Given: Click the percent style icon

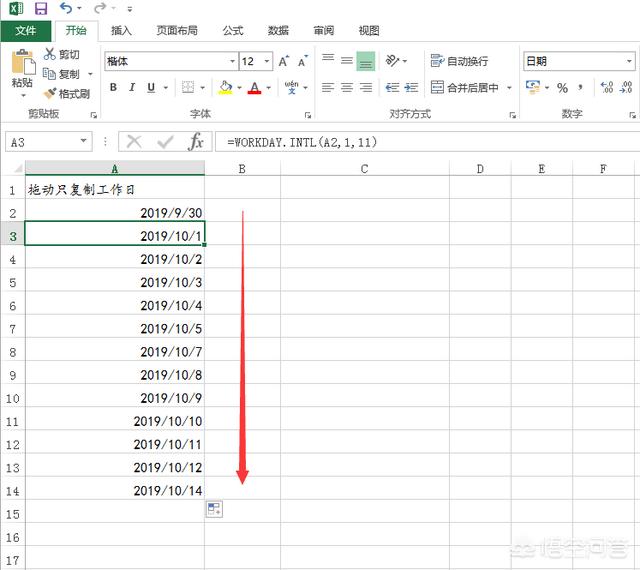Looking at the screenshot, I should click(563, 88).
